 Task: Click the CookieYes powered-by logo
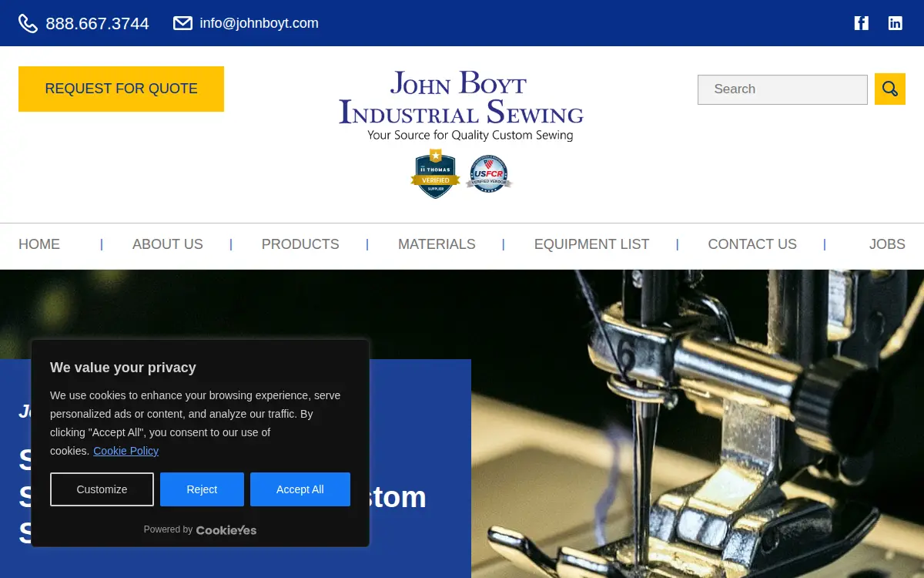(x=226, y=529)
